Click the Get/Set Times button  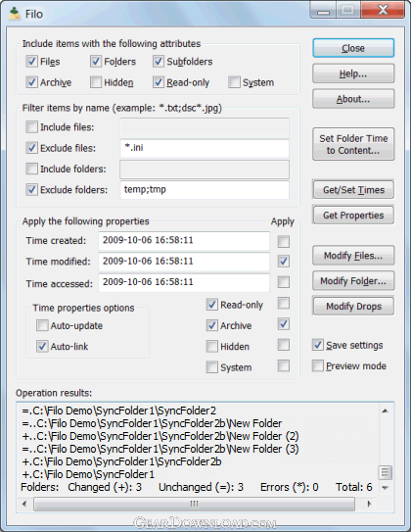click(353, 190)
